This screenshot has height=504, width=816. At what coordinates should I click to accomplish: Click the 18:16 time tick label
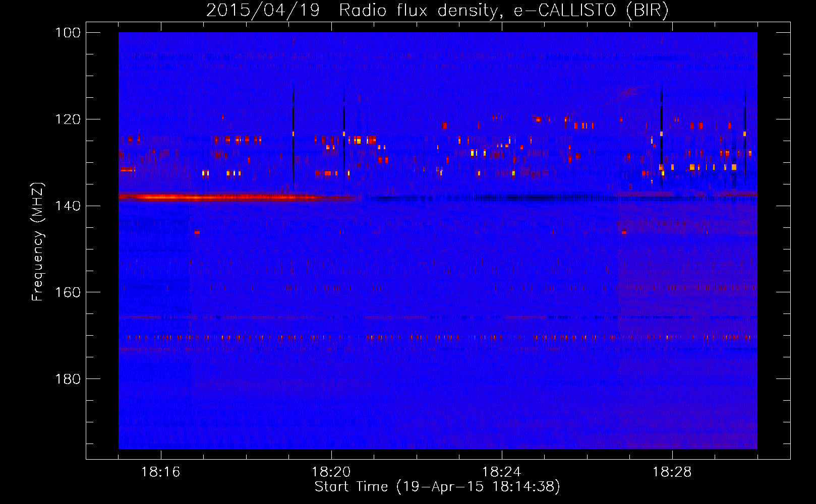161,472
